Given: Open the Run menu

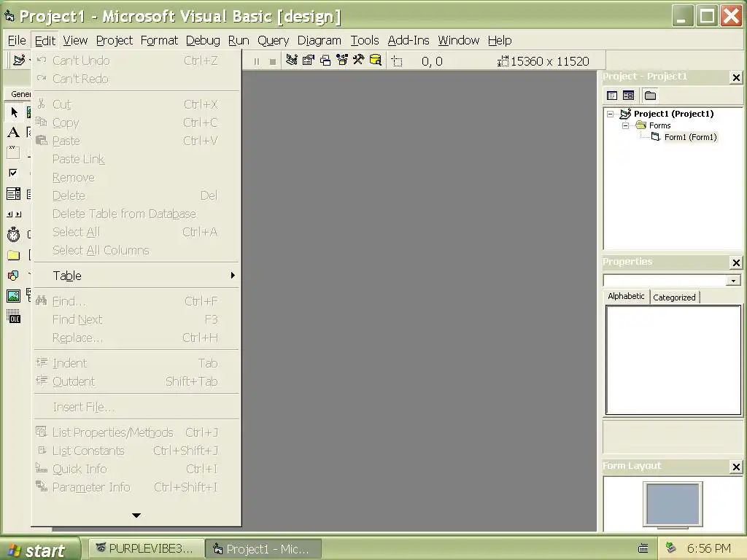Looking at the screenshot, I should pos(239,41).
